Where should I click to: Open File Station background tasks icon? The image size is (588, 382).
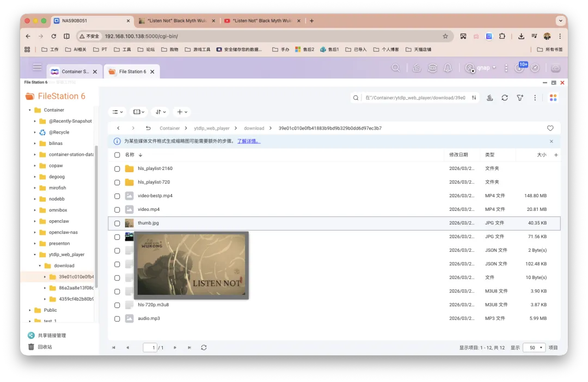490,98
